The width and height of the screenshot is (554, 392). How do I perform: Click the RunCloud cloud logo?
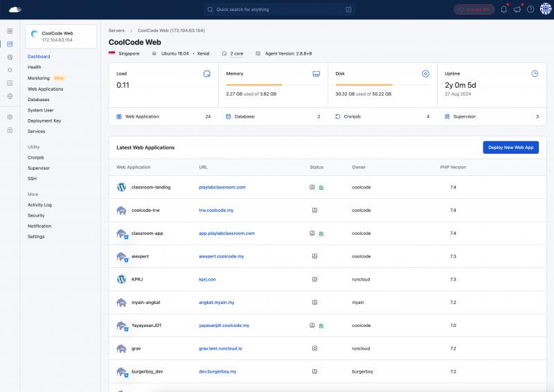coord(15,10)
